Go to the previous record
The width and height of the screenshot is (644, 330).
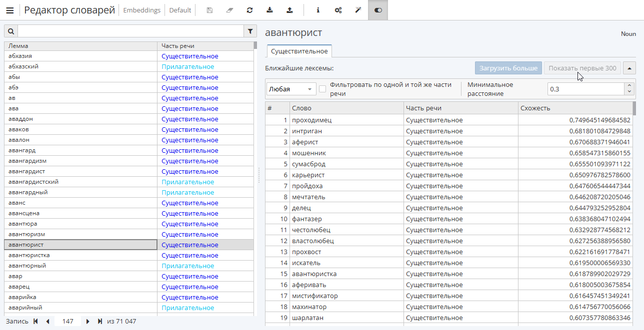pos(47,322)
